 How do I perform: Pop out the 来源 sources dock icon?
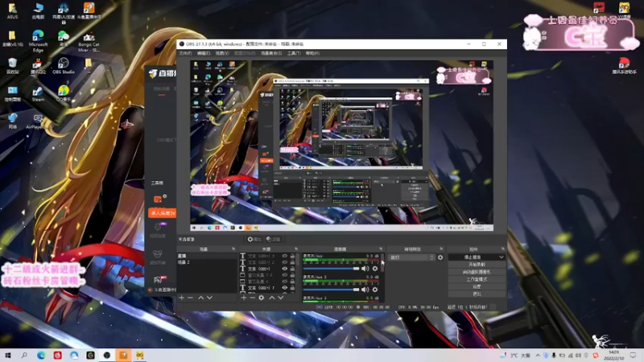(x=296, y=249)
